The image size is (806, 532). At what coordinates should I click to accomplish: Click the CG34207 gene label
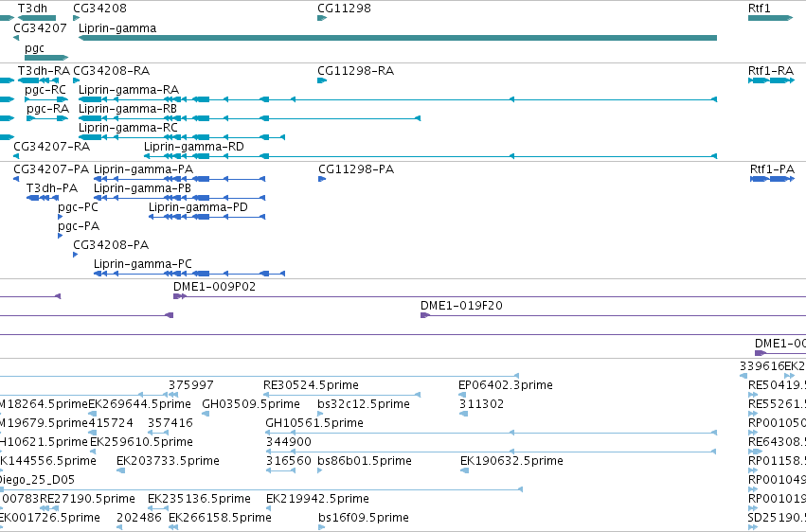40,28
